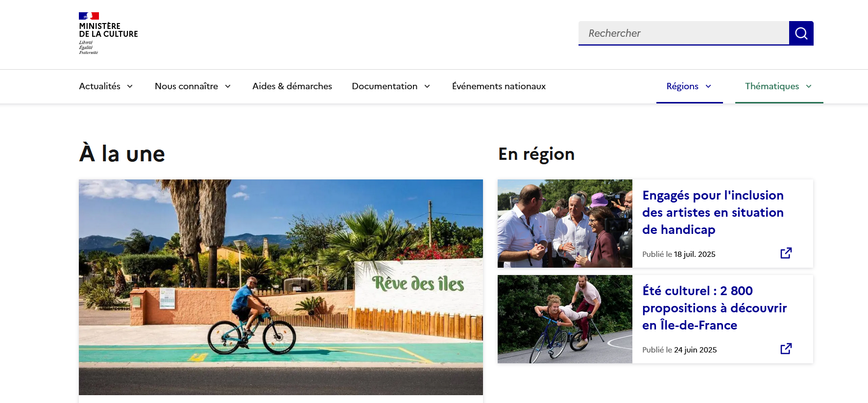Open Événements nationaux page
Screen dimensions: 868x403
click(499, 86)
